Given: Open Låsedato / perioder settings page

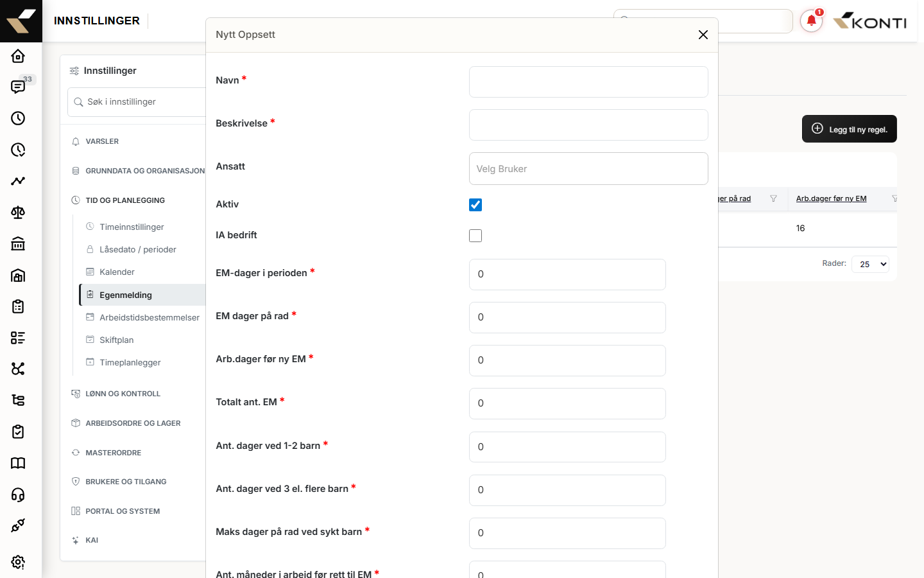Looking at the screenshot, I should 137,249.
